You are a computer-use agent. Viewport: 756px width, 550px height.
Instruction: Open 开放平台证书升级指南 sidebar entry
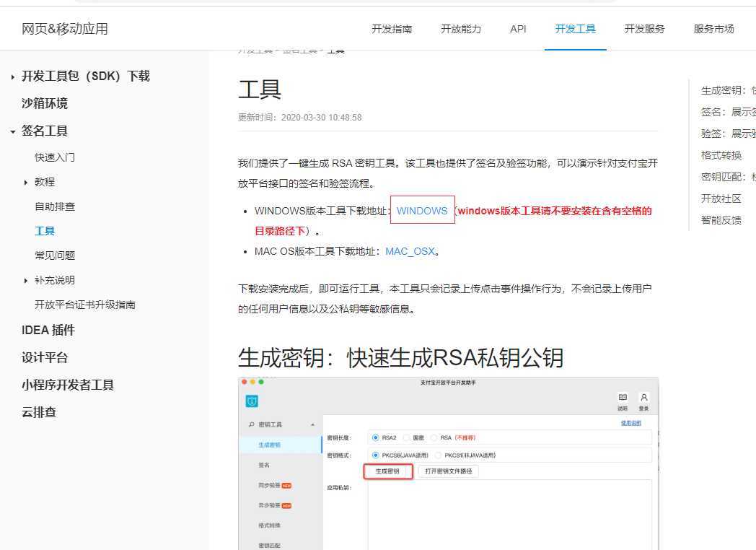[85, 305]
